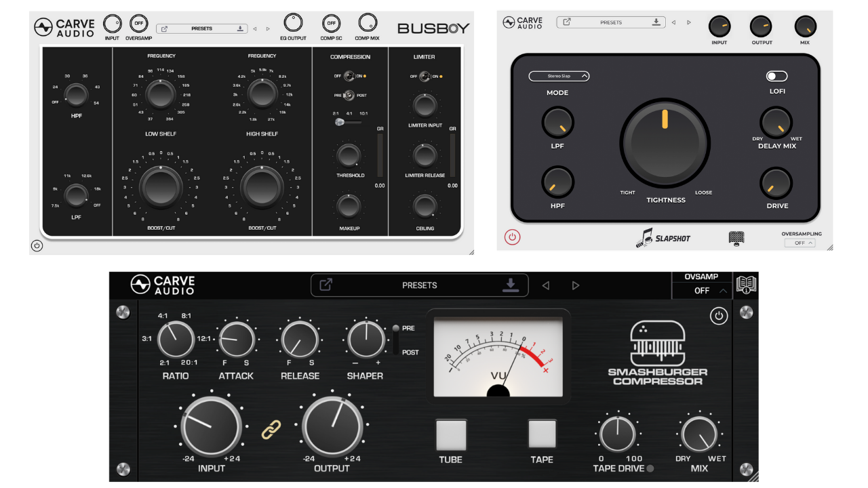The height and width of the screenshot is (488, 868).
Task: Open the Busboy PRESETS menu
Action: point(201,28)
